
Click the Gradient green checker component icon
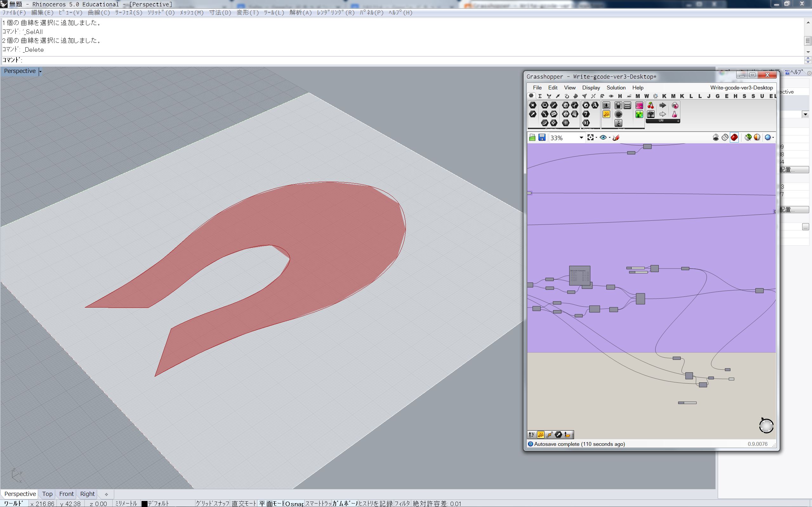tap(639, 114)
